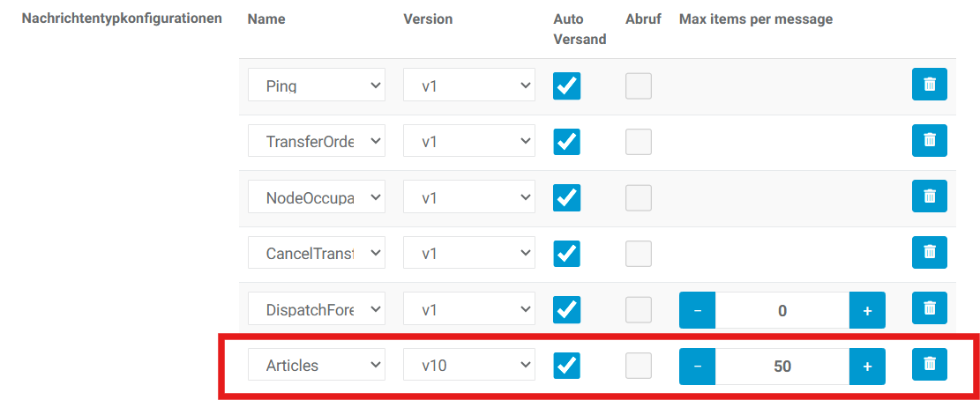Click the max items field showing 50
Image resolution: width=980 pixels, height=400 pixels.
coord(782,366)
